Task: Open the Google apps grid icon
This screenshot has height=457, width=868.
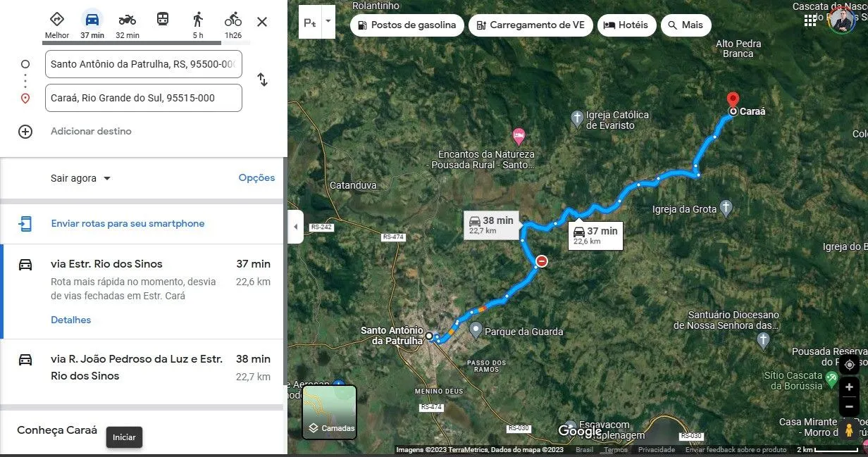Action: pyautogui.click(x=811, y=20)
